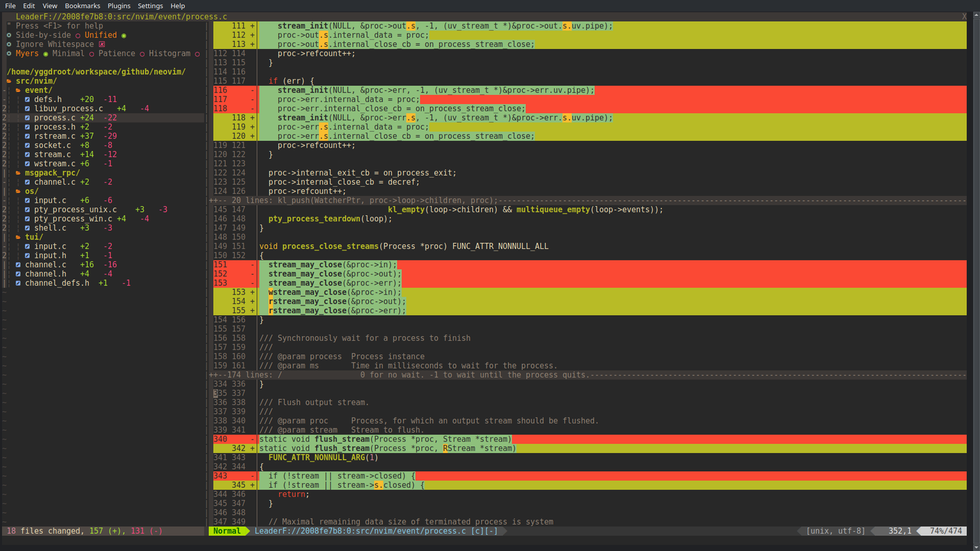The width and height of the screenshot is (980, 551).
Task: Click the gear icon beside Ignore Whitespace
Action: point(9,44)
